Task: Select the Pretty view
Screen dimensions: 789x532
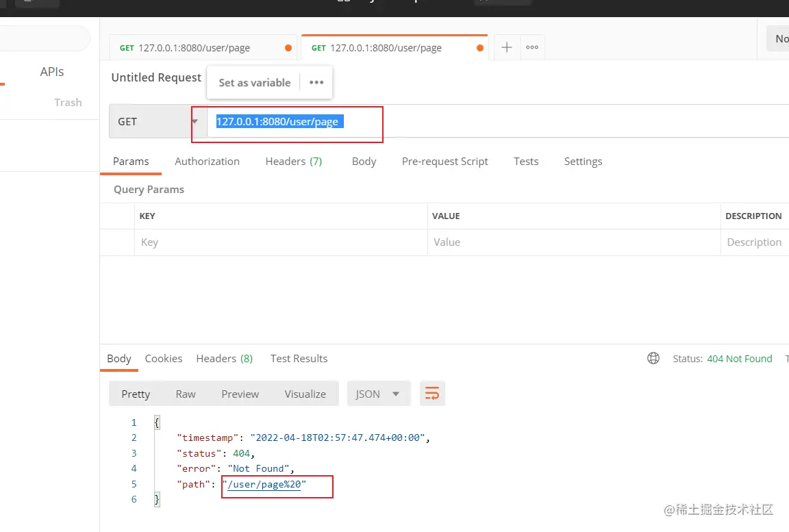Action: (136, 394)
